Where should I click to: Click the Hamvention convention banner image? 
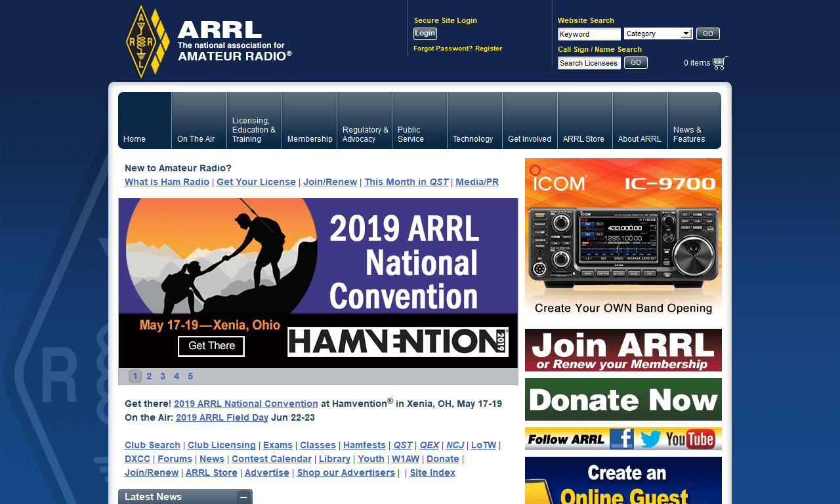pyautogui.click(x=318, y=283)
